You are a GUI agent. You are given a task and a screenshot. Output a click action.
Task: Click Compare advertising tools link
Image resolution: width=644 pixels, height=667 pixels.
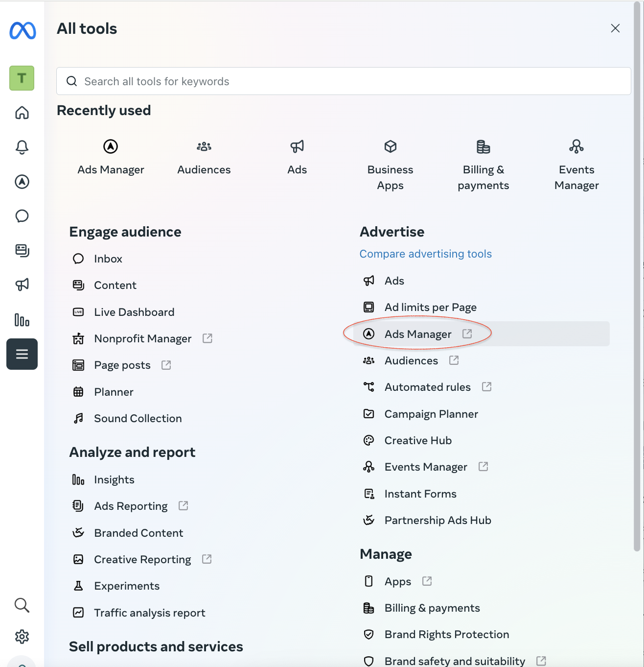tap(426, 254)
